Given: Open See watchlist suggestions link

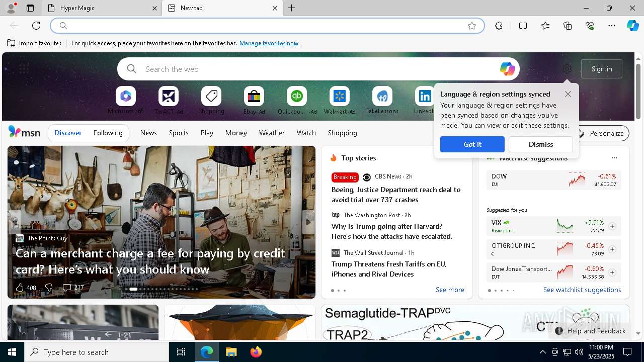Looking at the screenshot, I should (582, 290).
